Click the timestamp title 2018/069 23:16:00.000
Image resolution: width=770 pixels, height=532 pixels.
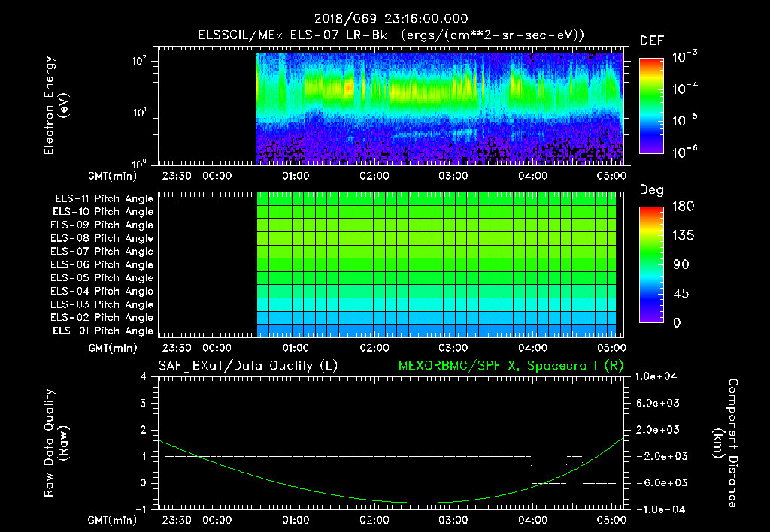pyautogui.click(x=391, y=19)
